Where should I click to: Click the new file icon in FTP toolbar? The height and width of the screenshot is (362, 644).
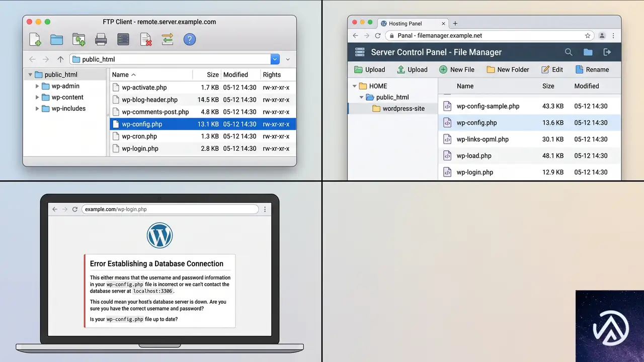pos(35,40)
